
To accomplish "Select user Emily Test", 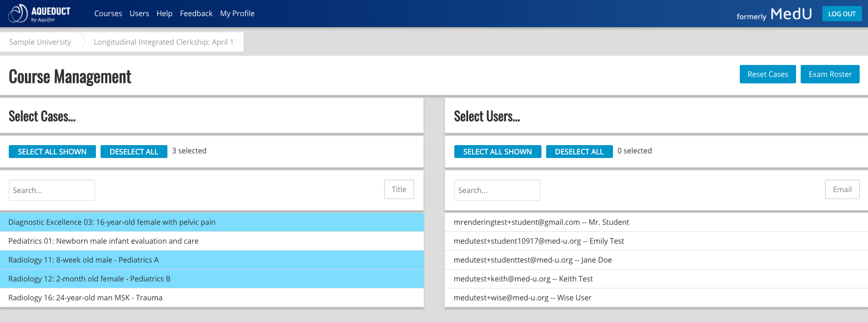I will click(656, 241).
